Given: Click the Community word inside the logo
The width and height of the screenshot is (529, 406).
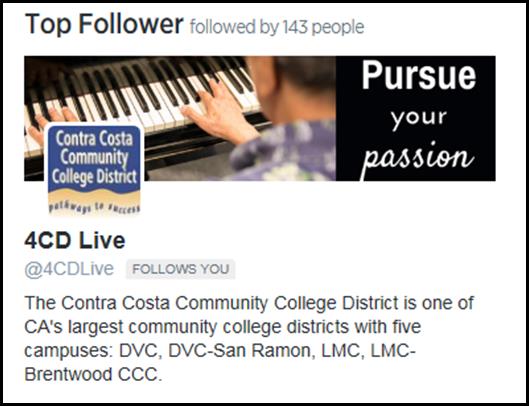Looking at the screenshot, I should (x=94, y=158).
